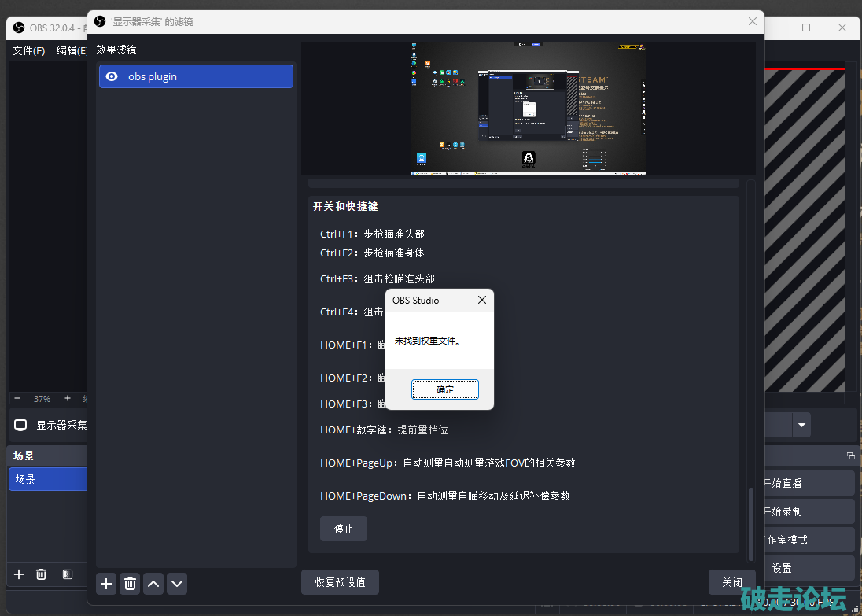Add a new scene in the 场景 panel

click(x=19, y=574)
